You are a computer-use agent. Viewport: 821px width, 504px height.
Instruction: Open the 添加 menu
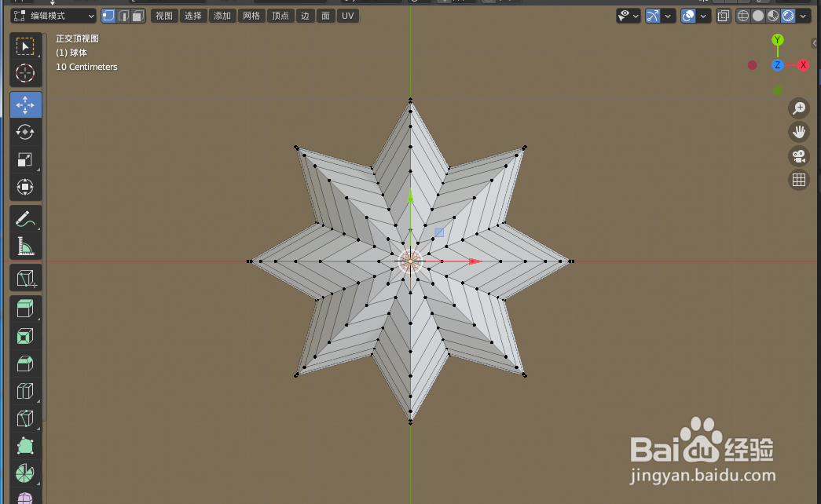[222, 15]
